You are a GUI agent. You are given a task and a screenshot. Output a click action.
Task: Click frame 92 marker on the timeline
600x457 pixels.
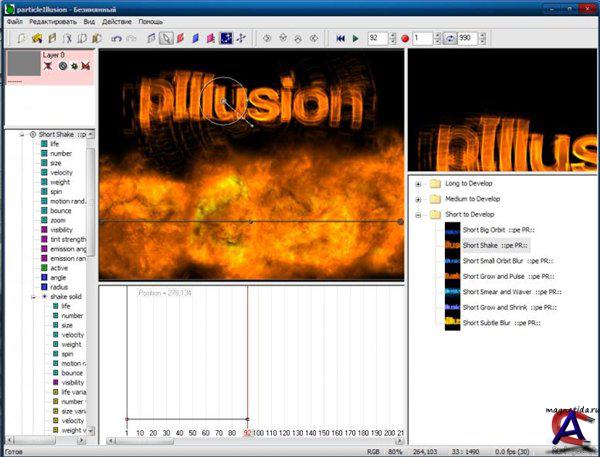pyautogui.click(x=247, y=432)
